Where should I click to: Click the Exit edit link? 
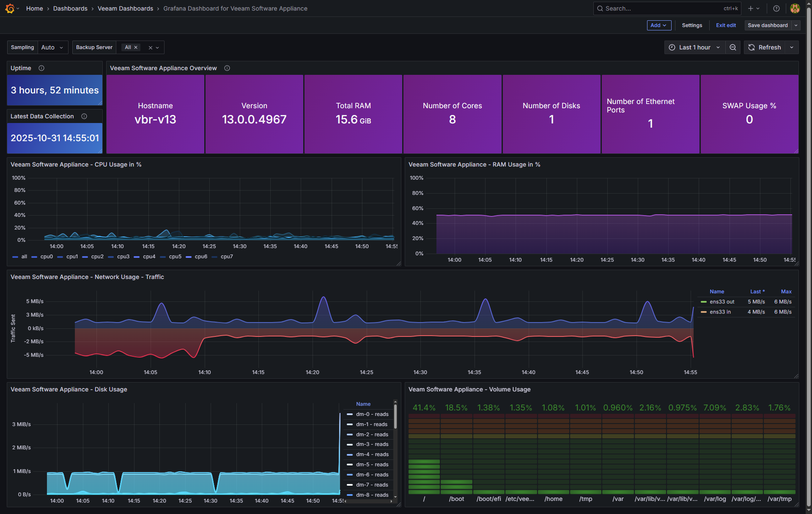(726, 25)
